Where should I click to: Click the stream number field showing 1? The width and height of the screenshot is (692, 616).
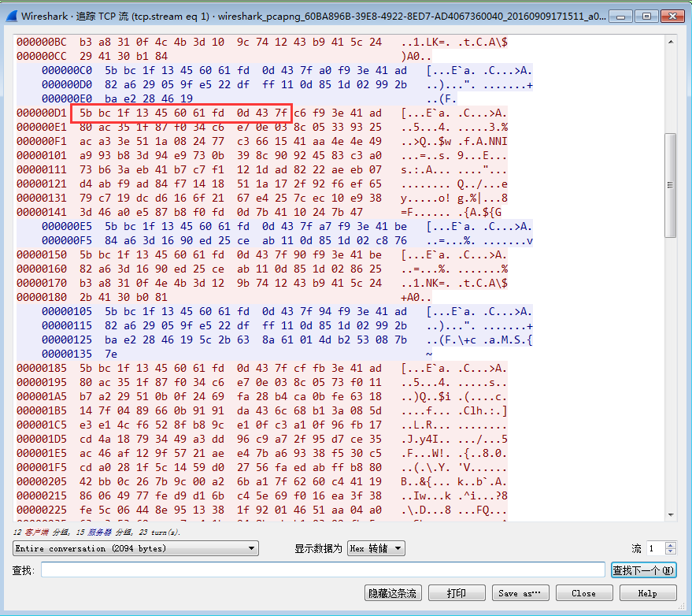pos(656,548)
